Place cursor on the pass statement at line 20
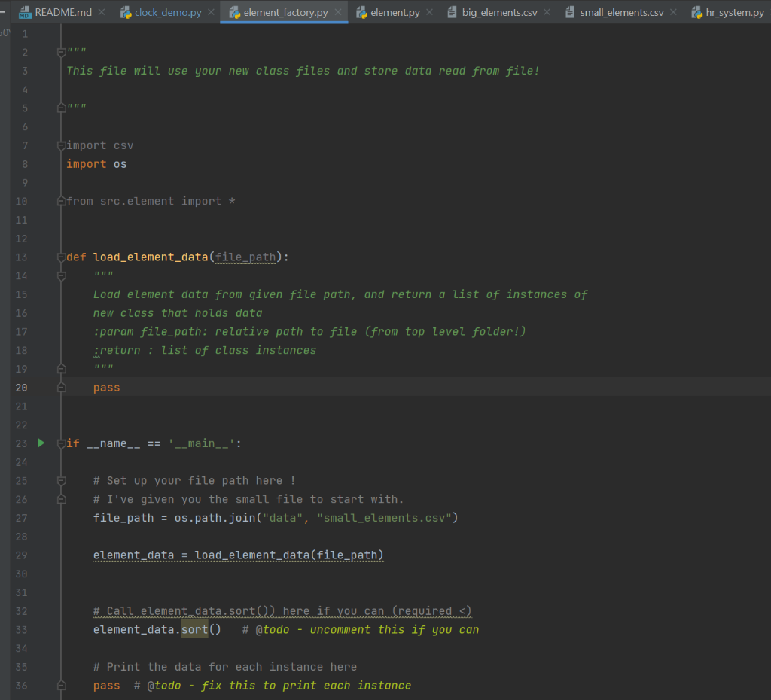This screenshot has height=700, width=771. pos(107,388)
